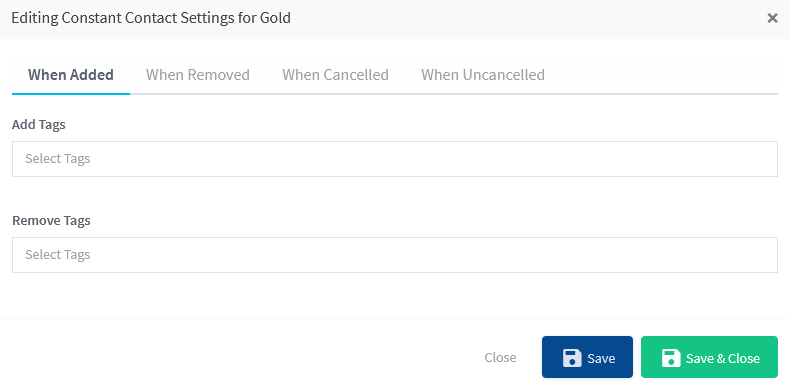The width and height of the screenshot is (790, 389).
Task: Click the Close text link
Action: (500, 357)
